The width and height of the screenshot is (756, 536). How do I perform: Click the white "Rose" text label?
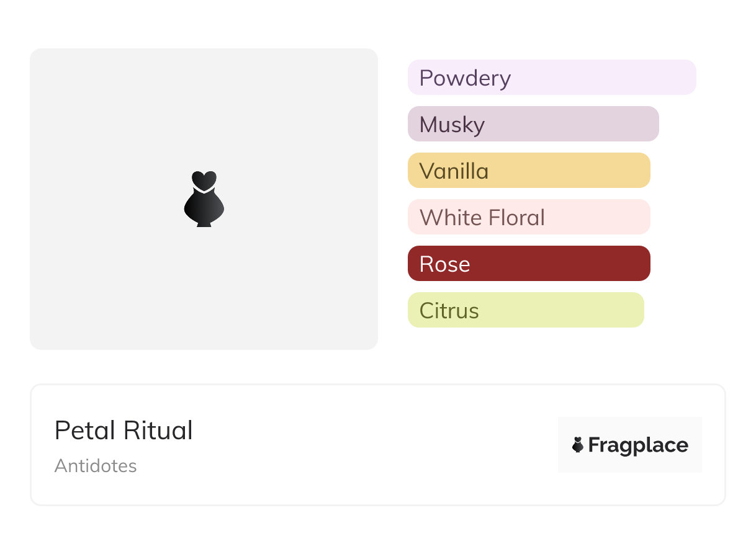[444, 264]
